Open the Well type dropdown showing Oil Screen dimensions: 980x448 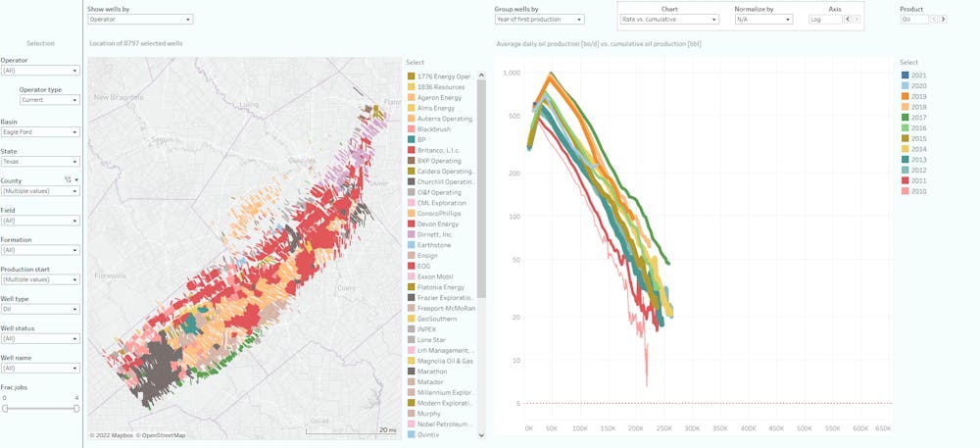pos(40,310)
